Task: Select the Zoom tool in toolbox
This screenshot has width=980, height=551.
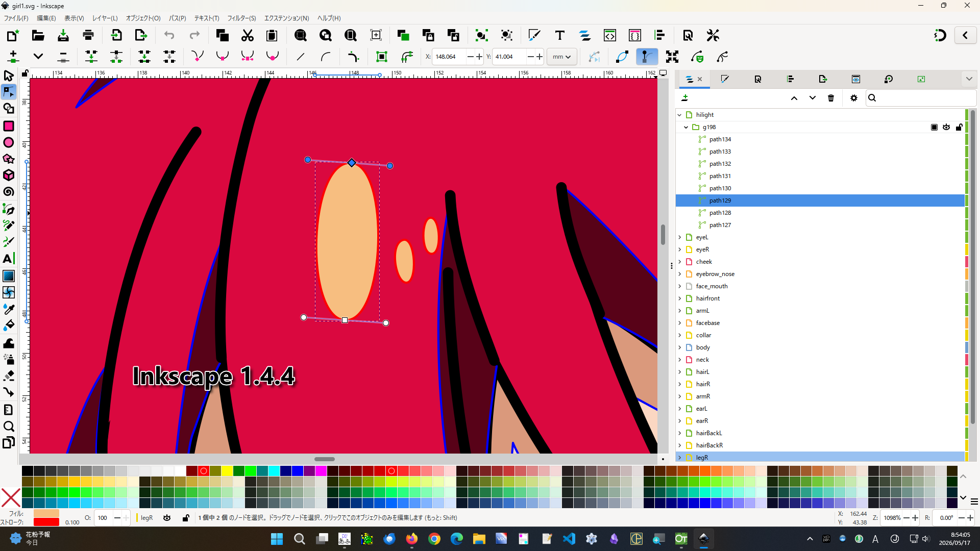Action: [x=9, y=427]
